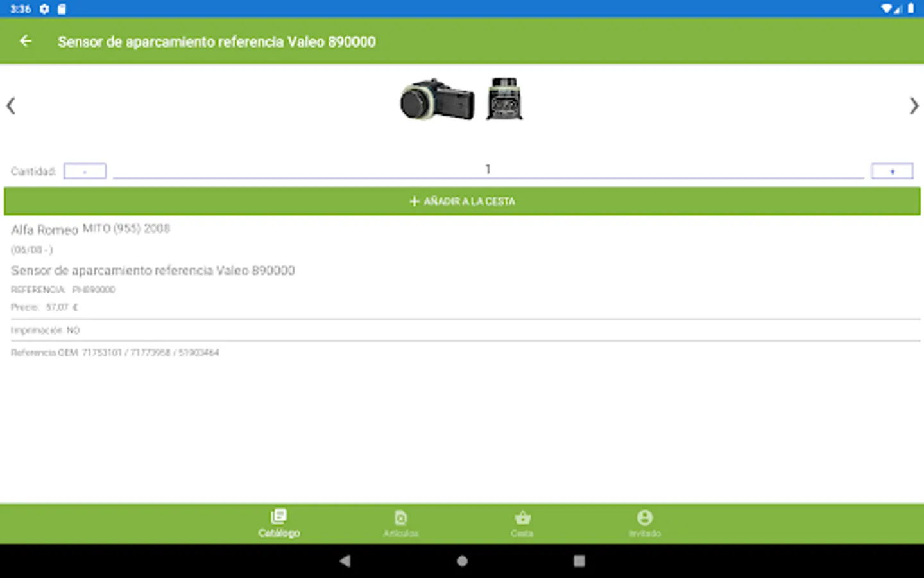Open the Cesta basket tab
This screenshot has width=924, height=578.
pyautogui.click(x=522, y=523)
